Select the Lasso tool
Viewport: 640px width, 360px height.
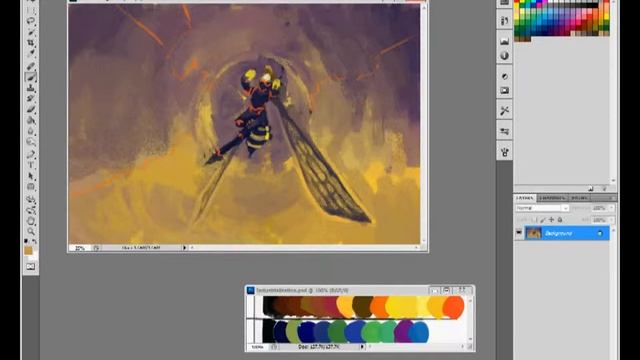[x=31, y=20]
